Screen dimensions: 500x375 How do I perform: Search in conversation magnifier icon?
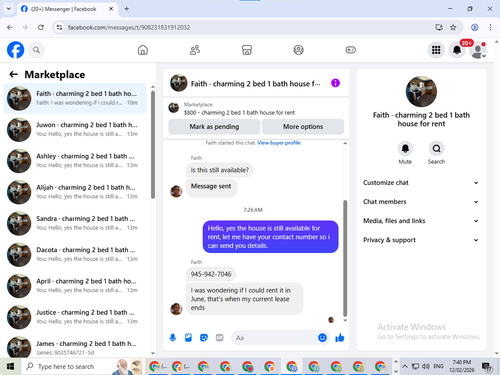436,149
